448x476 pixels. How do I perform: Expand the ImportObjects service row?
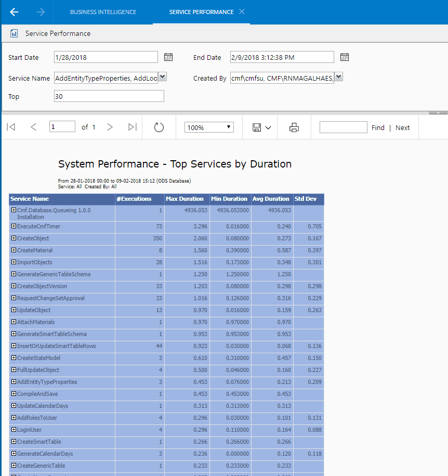(x=14, y=262)
